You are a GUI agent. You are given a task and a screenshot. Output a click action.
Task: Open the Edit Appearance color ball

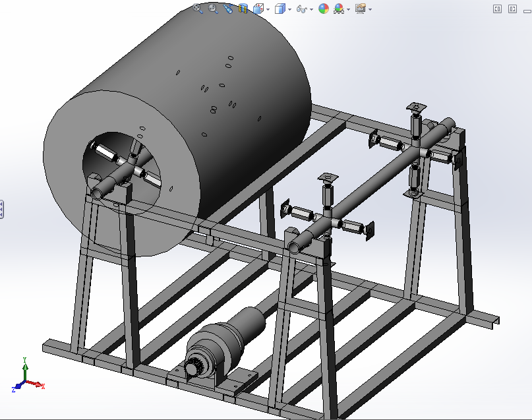pyautogui.click(x=324, y=9)
